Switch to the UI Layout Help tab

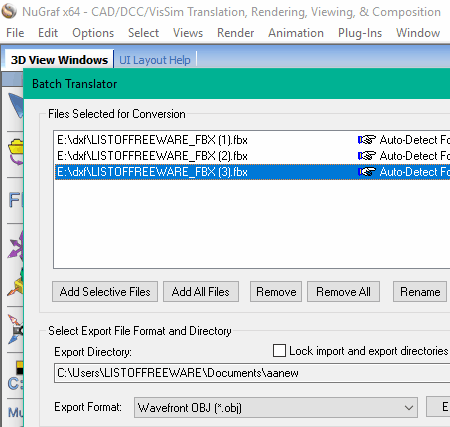point(155,60)
